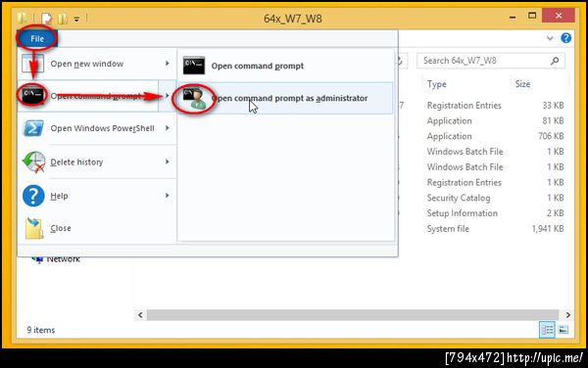Click the 1,941 KB size cell

(548, 229)
